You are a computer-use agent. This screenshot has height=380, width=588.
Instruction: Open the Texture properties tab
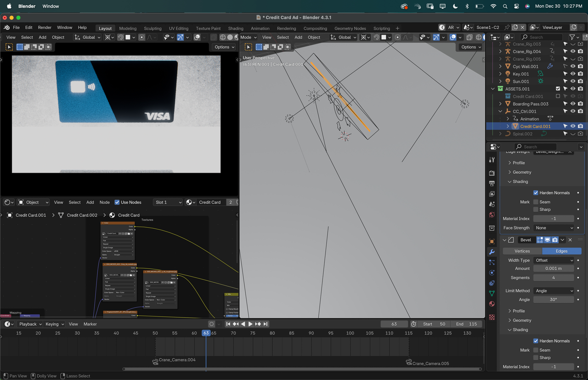pos(492,317)
